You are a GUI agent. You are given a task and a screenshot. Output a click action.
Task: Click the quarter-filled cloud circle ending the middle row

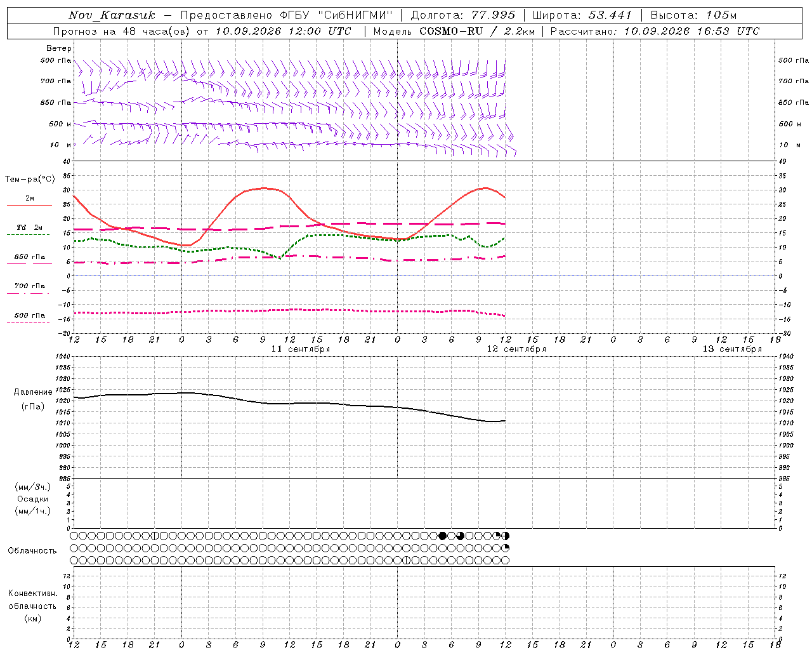[506, 548]
